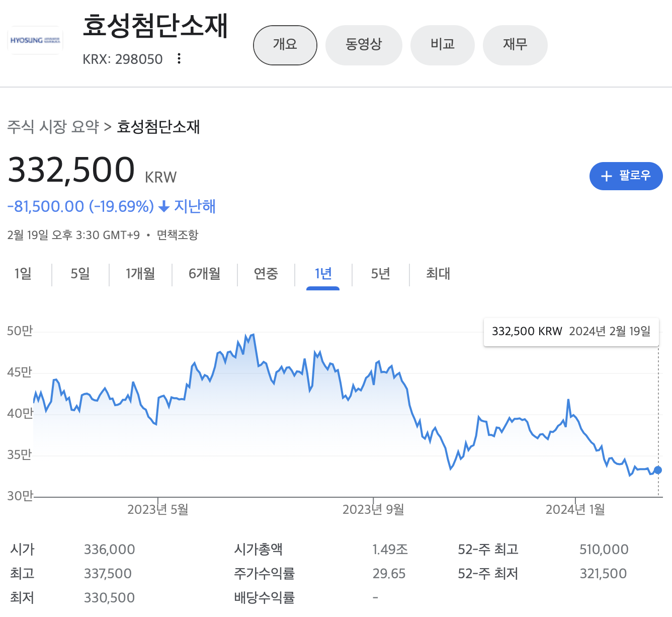Click the chart tooltip showing 332,500 KRW
Image resolution: width=672 pixels, height=617 pixels.
(571, 332)
